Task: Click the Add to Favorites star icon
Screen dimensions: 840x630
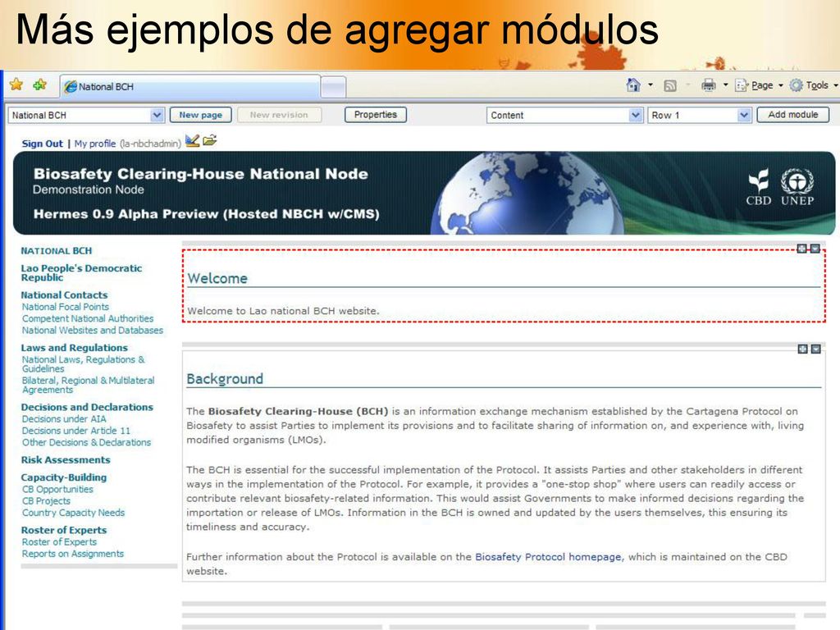Action: (40, 84)
